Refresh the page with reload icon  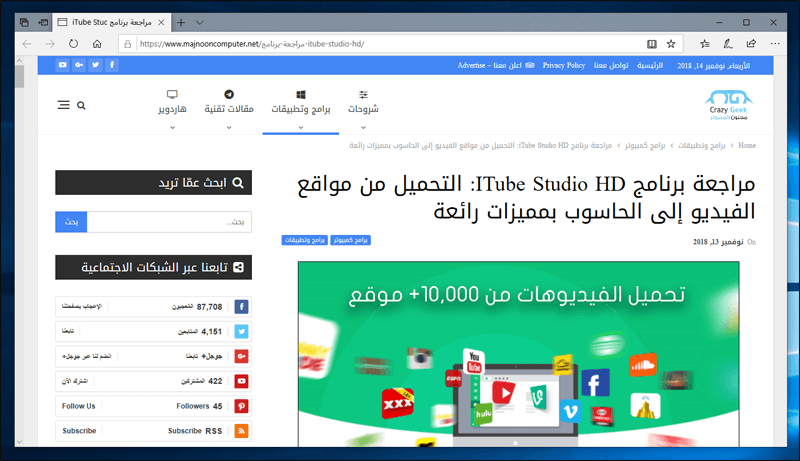pos(73,44)
